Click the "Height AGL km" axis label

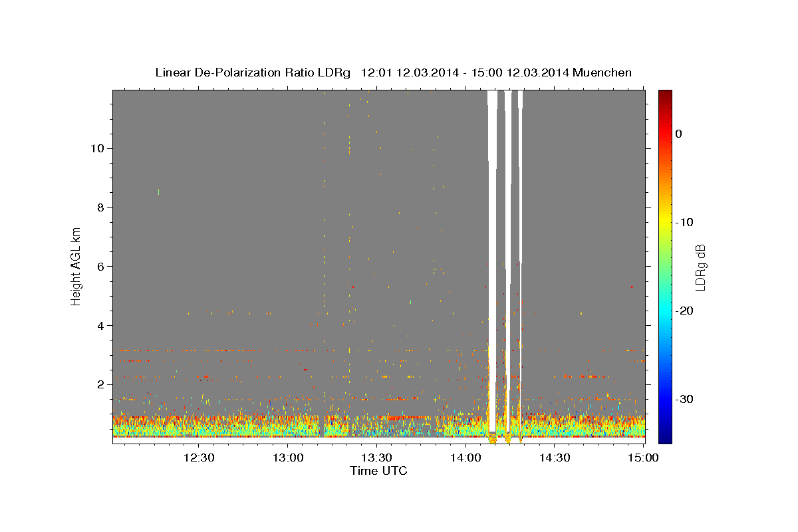click(x=76, y=267)
